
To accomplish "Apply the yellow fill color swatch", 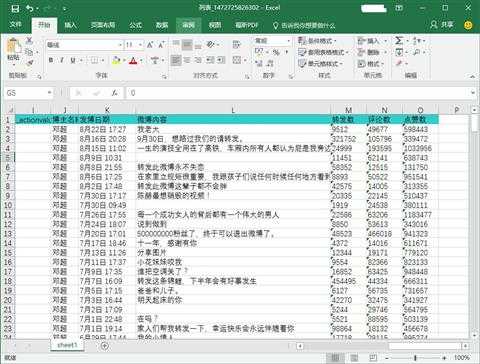I will (x=116, y=60).
